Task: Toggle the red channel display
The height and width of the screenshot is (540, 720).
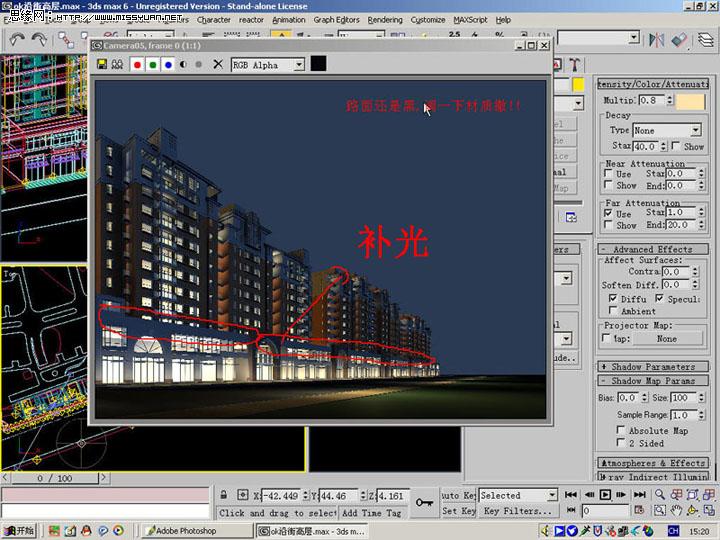Action: (137, 65)
